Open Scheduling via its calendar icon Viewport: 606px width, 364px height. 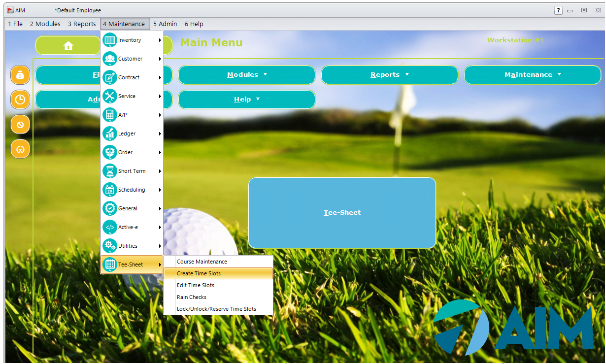(x=109, y=190)
